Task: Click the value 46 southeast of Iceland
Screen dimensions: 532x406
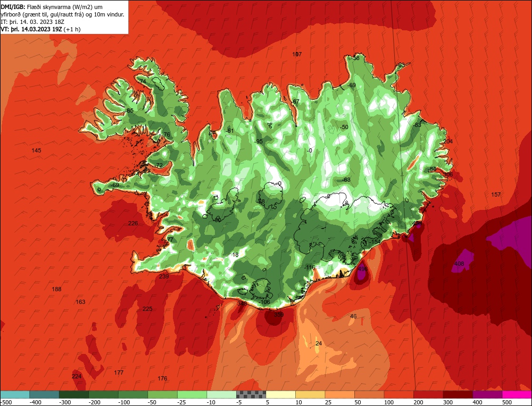Action: click(353, 317)
